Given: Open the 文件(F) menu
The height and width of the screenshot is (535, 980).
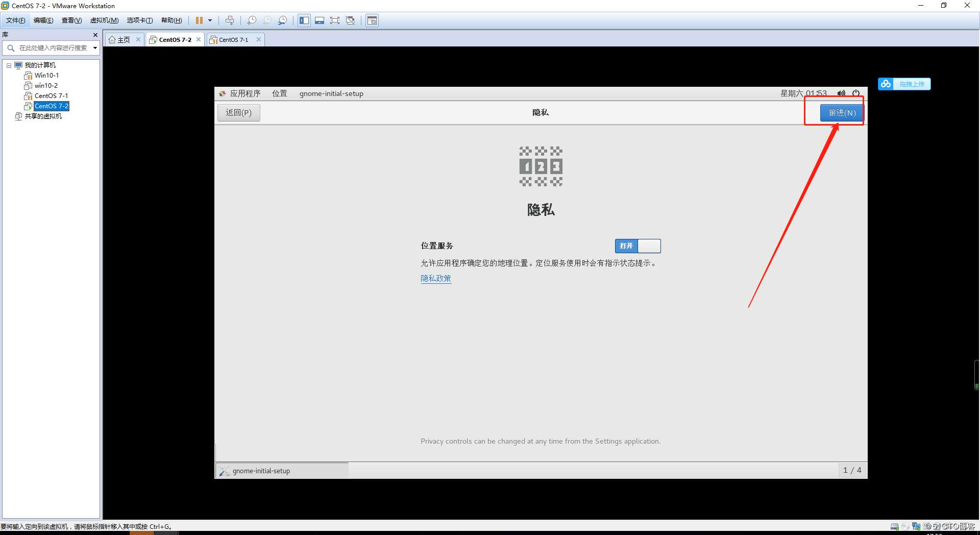Looking at the screenshot, I should point(16,20).
